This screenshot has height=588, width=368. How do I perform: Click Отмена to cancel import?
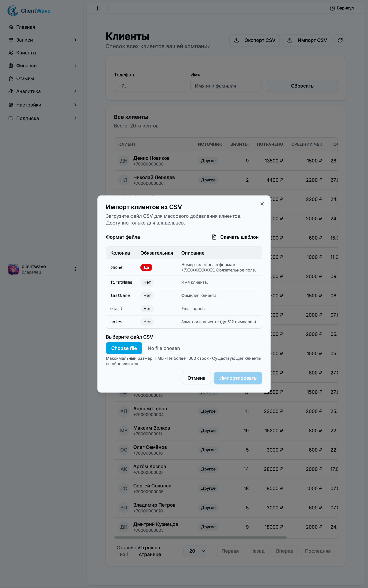[196, 378]
